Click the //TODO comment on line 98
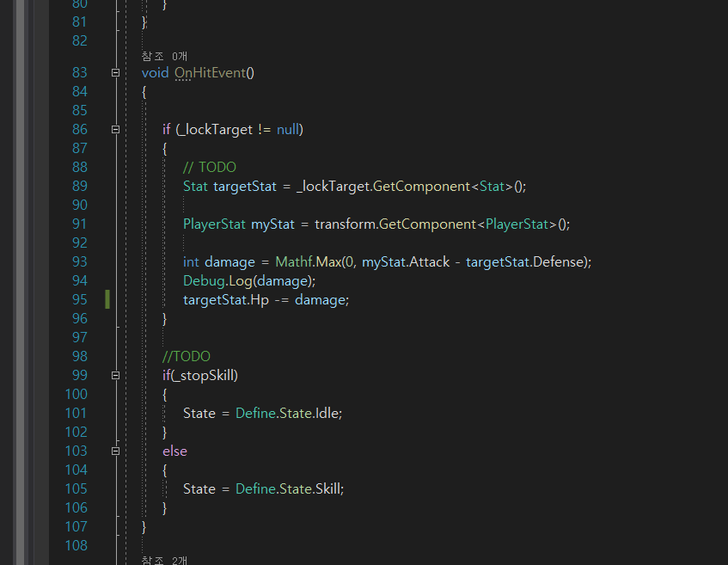This screenshot has width=728, height=565. [x=187, y=356]
